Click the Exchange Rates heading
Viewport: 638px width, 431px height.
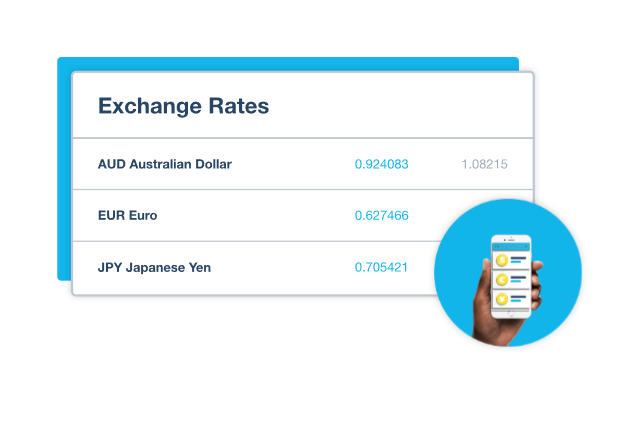(x=183, y=106)
